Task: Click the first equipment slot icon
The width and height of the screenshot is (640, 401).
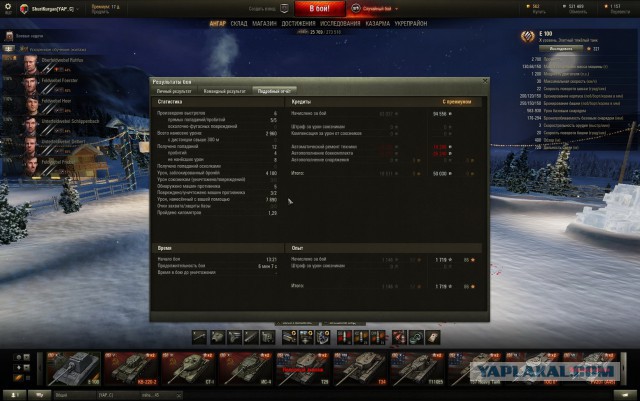Action: tap(289, 337)
